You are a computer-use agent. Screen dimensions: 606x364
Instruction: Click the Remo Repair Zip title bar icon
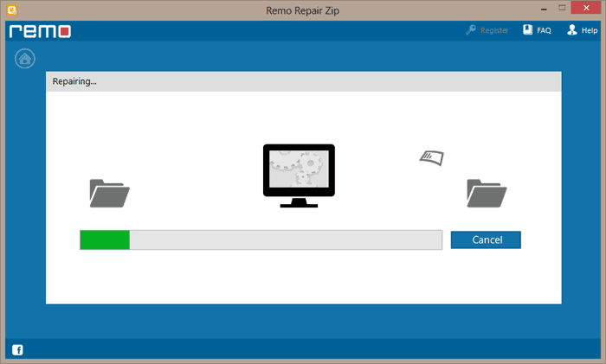[x=12, y=10]
